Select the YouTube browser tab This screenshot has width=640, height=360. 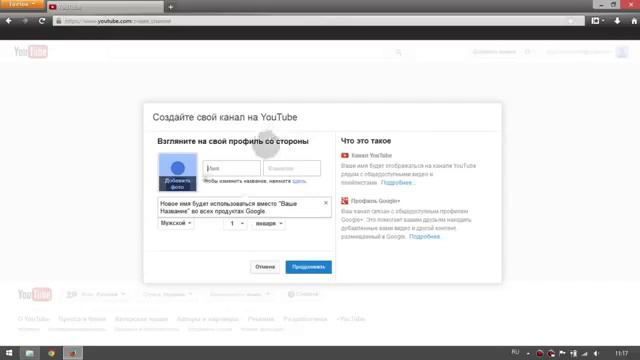coord(105,7)
